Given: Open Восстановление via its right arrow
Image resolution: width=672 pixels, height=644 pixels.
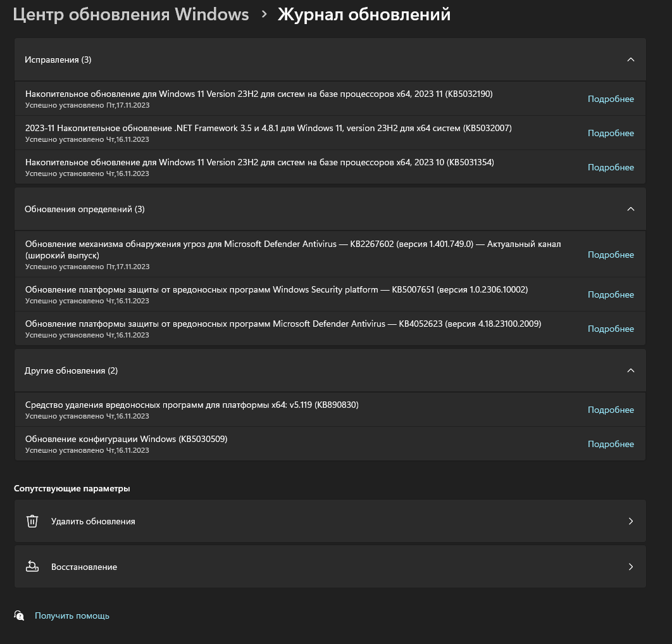Looking at the screenshot, I should [x=630, y=567].
